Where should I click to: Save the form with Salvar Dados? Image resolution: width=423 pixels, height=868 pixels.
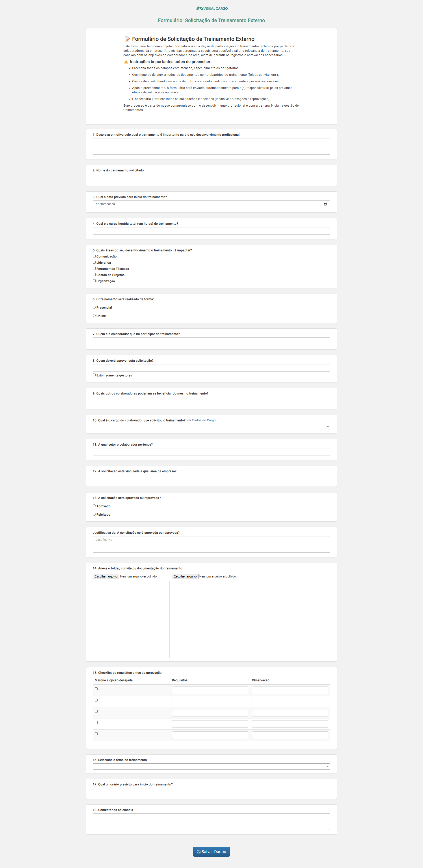pos(211,851)
